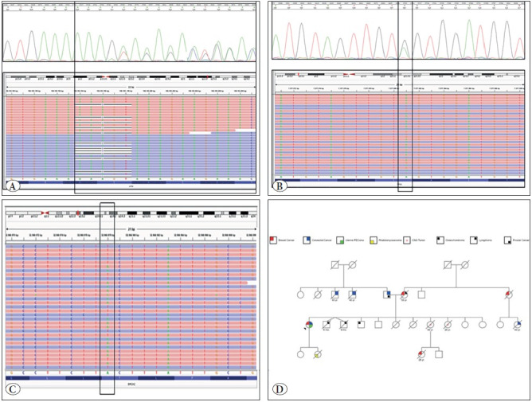Image resolution: width=532 pixels, height=402 pixels.
Task: Select the sibling square with black corner, not deceased
Action: tap(361, 325)
